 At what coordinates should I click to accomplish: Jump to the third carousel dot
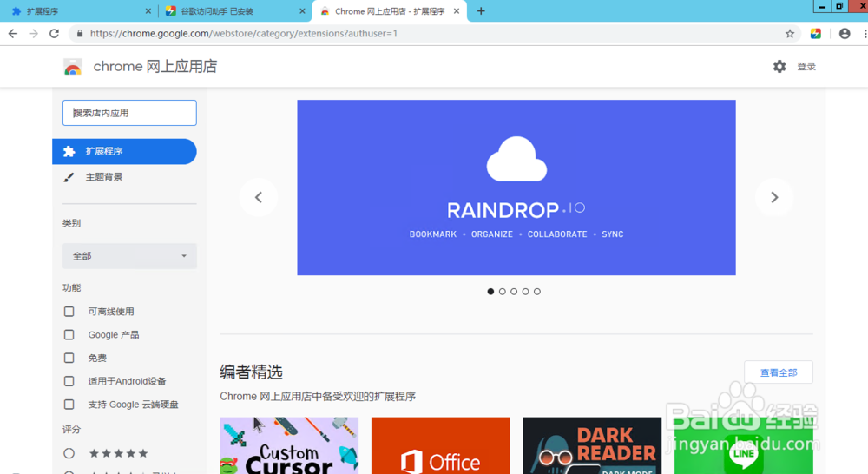point(514,292)
